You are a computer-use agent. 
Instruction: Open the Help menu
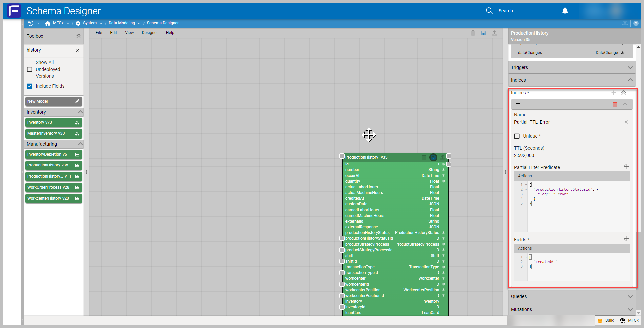coord(170,33)
